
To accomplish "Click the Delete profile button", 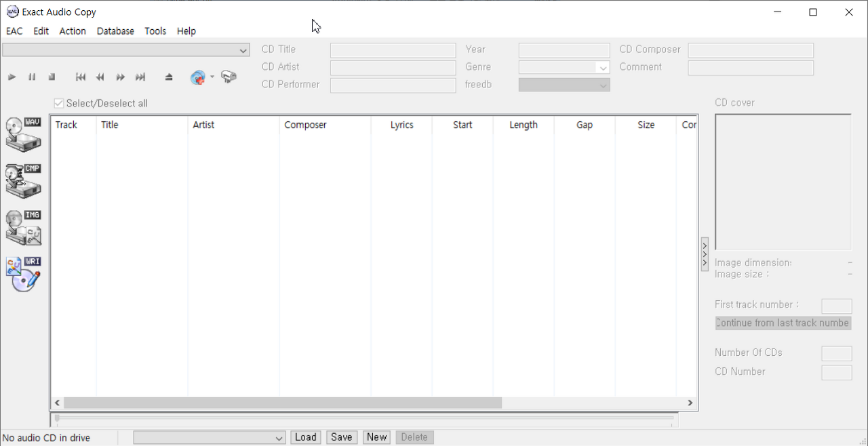I will [414, 437].
